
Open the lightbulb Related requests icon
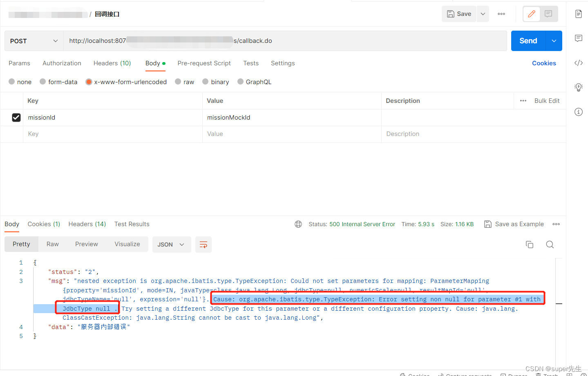[x=578, y=87]
